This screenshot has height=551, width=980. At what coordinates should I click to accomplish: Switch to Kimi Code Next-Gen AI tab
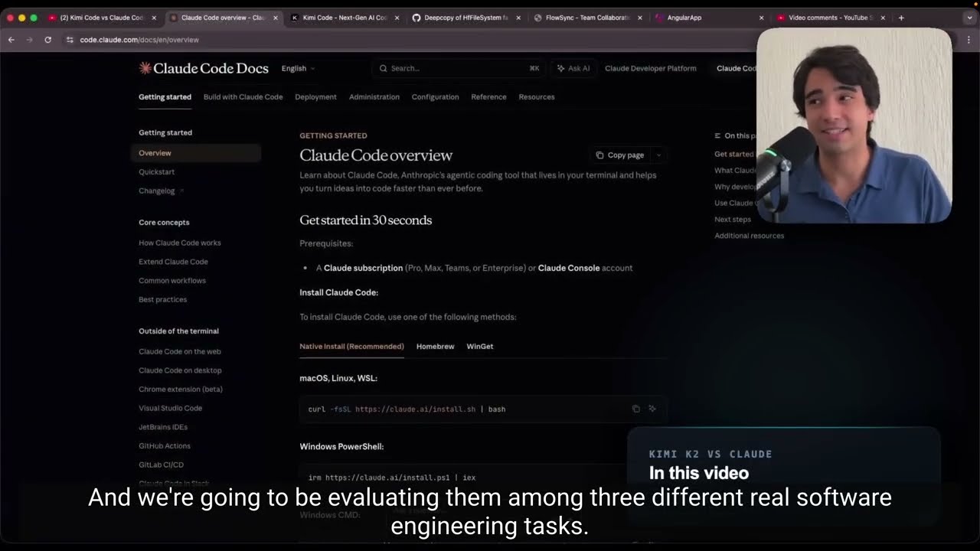(x=345, y=18)
